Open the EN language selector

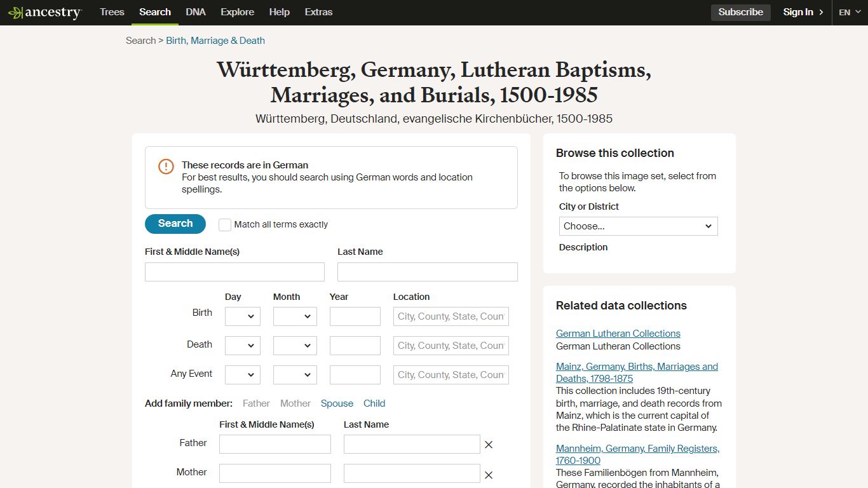850,12
